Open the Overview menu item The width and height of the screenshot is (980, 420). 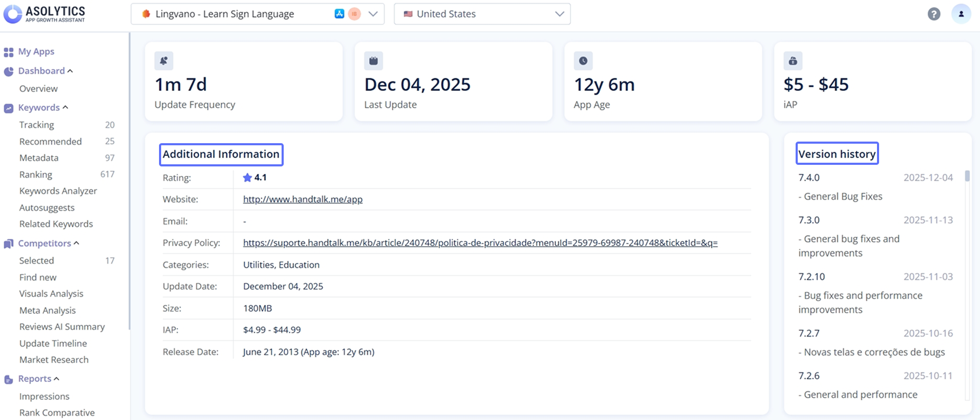pyautogui.click(x=39, y=89)
